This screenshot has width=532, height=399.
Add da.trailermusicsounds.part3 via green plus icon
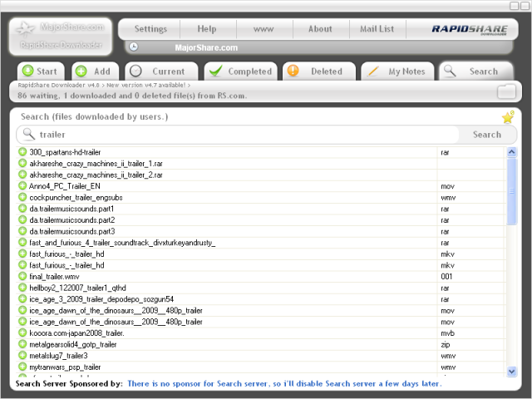click(x=22, y=231)
